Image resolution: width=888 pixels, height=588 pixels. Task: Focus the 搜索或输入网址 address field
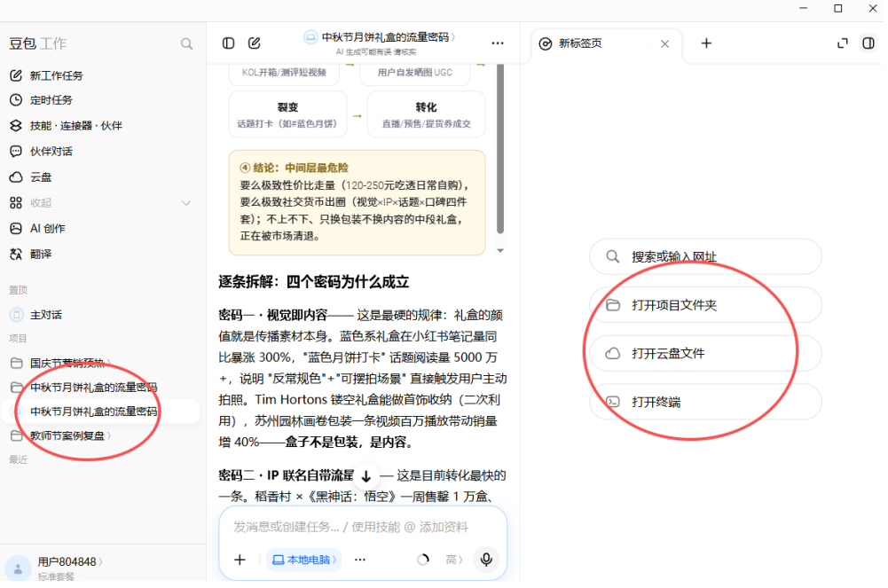point(705,257)
